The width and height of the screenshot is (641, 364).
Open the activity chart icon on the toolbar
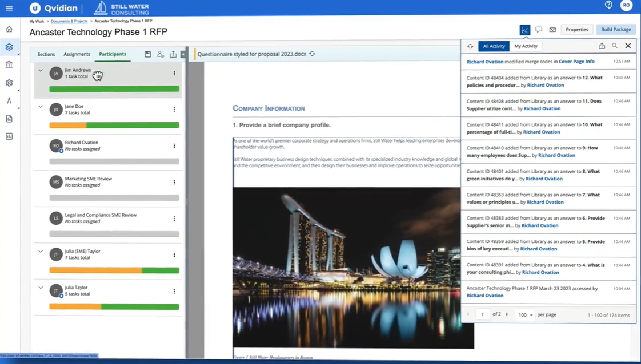[x=524, y=29]
